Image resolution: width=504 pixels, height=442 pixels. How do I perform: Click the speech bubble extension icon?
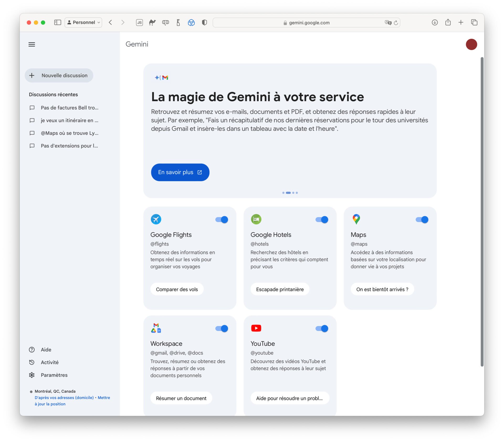click(x=165, y=23)
